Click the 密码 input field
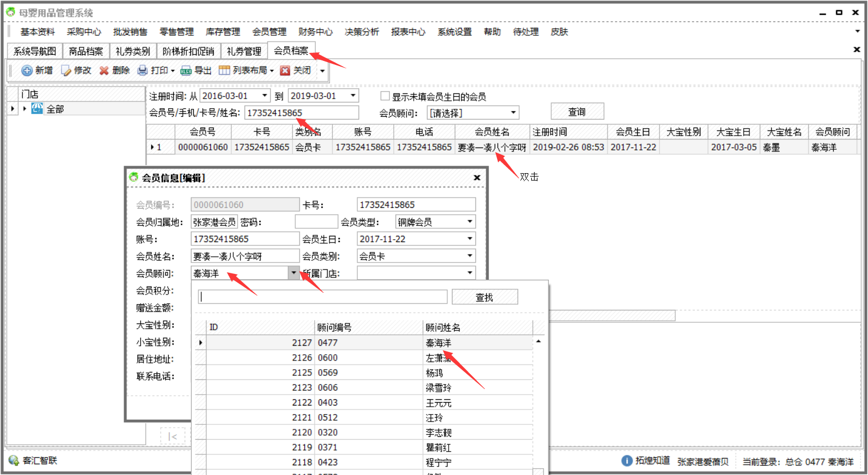Viewport: 868px width, 475px height. 316,222
